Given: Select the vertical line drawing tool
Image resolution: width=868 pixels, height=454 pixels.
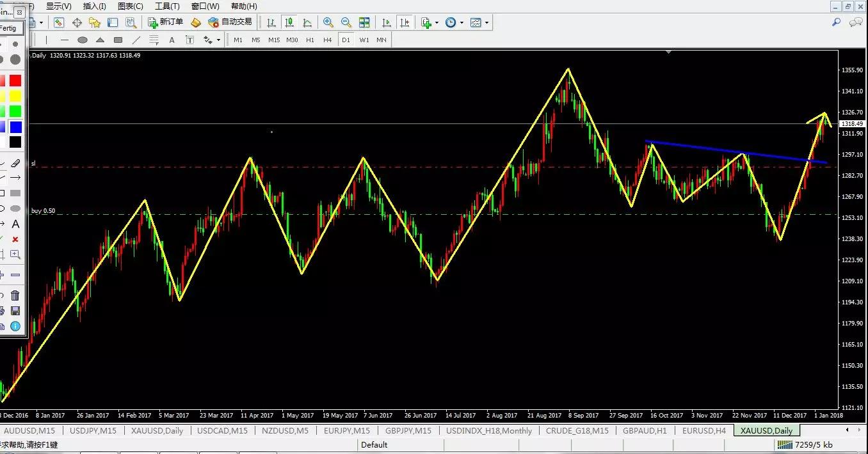Looking at the screenshot, I should (x=47, y=40).
